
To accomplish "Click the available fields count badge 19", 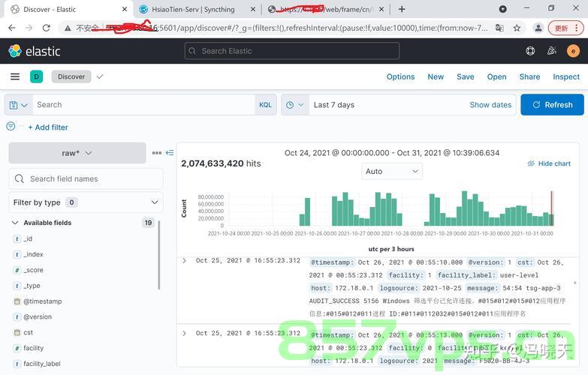I will [148, 223].
